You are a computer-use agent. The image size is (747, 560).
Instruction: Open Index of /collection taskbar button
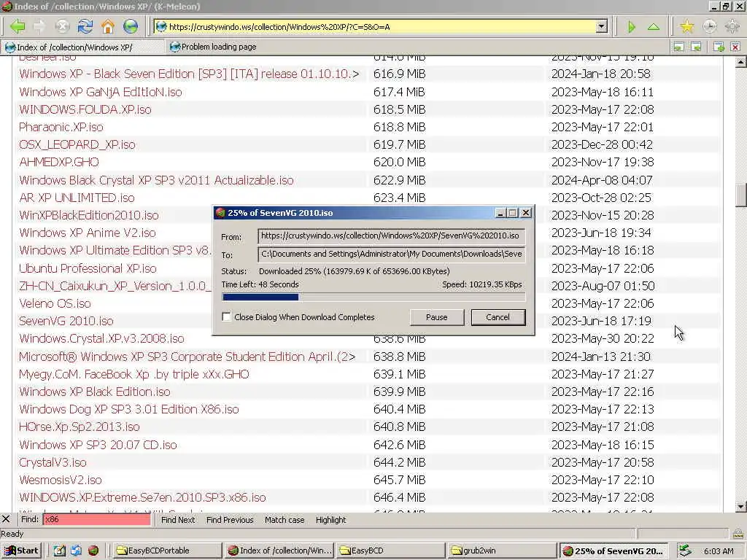[279, 551]
